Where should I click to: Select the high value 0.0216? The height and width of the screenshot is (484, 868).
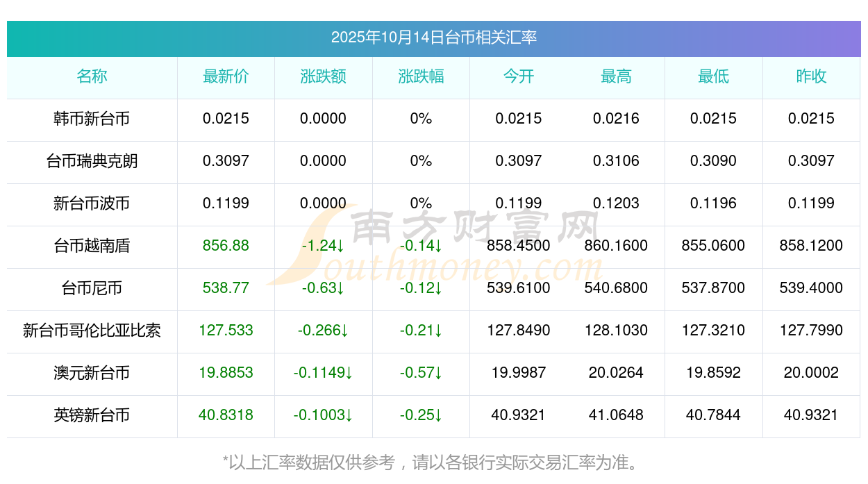616,119
